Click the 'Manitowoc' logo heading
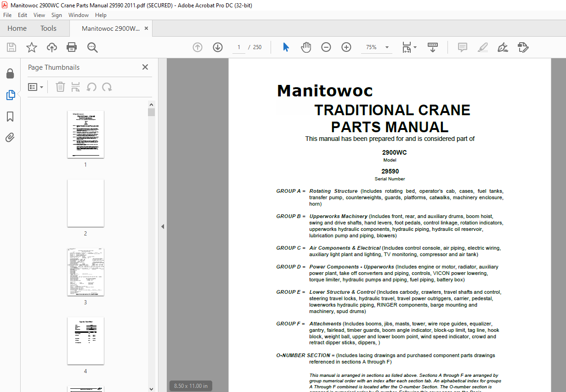 pos(325,90)
